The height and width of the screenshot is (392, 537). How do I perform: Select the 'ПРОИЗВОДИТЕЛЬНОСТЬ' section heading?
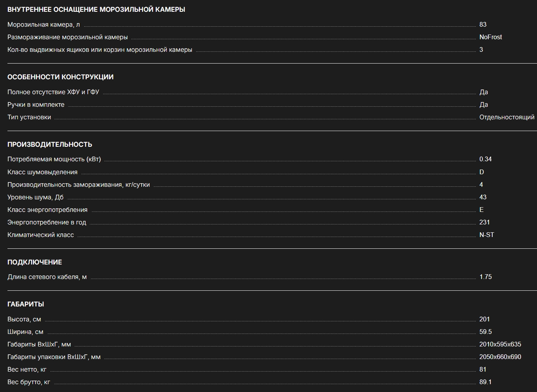tap(50, 144)
